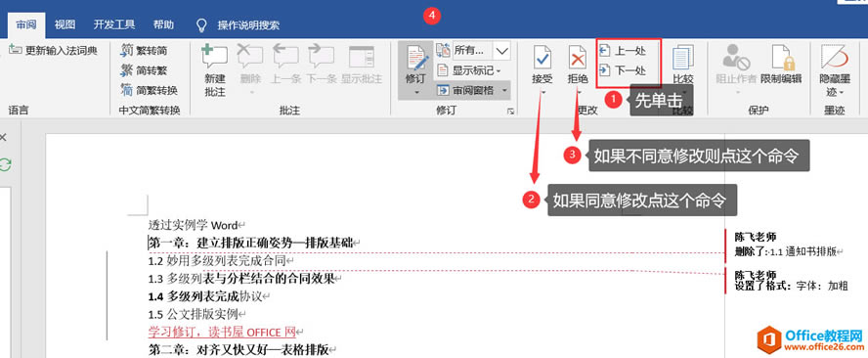Toggle the 审阅窗格 reviewing pane
This screenshot has height=358, width=868.
click(x=473, y=90)
